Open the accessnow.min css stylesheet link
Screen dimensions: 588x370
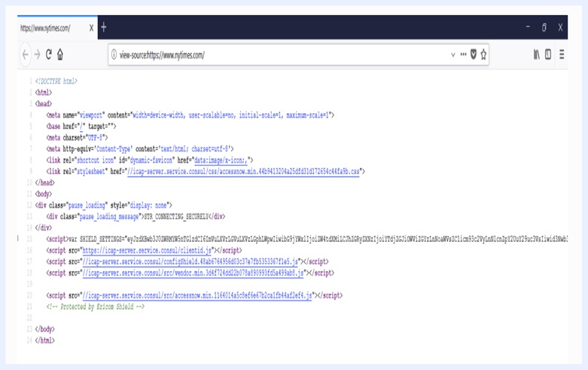point(243,172)
